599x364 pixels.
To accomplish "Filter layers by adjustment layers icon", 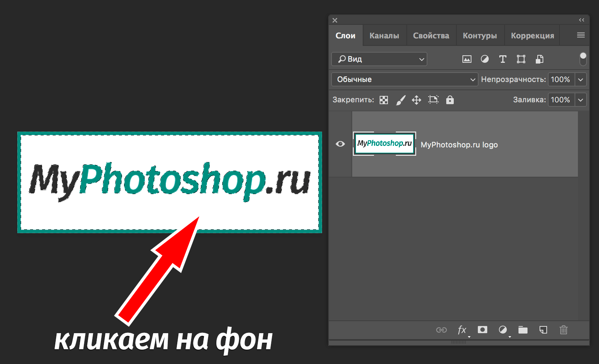I will pyautogui.click(x=485, y=59).
